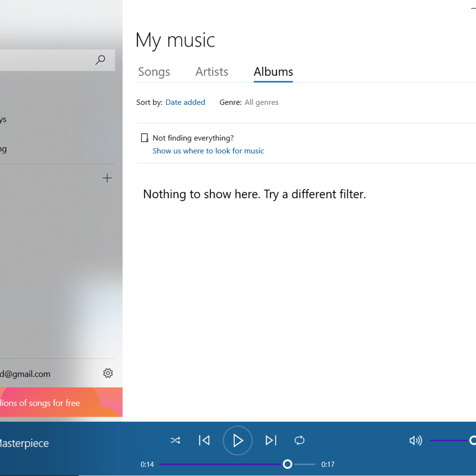Screen dimensions: 476x476
Task: Click the music folder icon beside Not finding everything
Action: pos(145,138)
